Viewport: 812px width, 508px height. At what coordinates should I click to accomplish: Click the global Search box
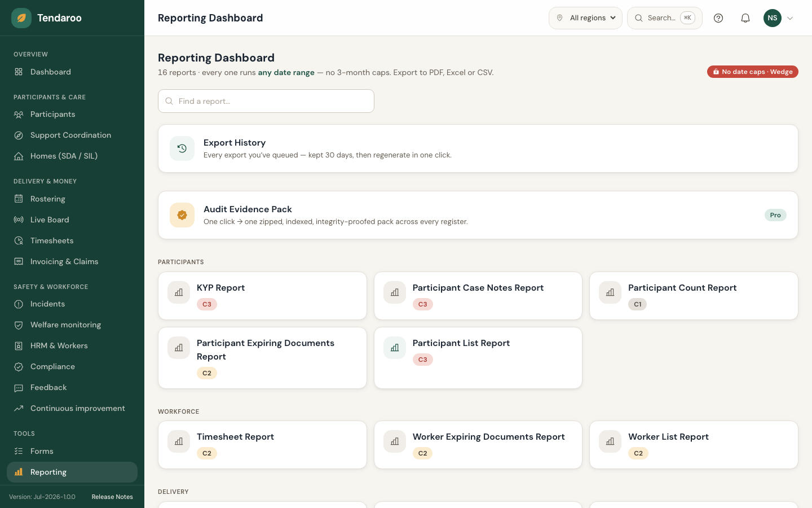coord(665,18)
